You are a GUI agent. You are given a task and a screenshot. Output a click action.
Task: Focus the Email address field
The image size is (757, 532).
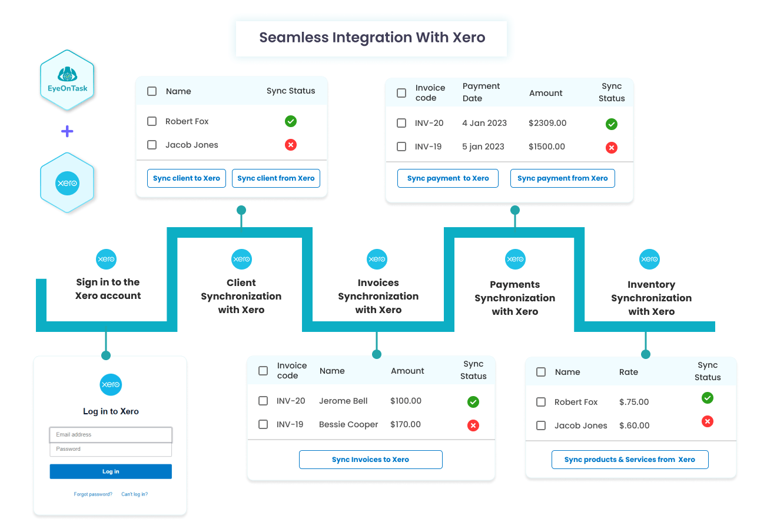pyautogui.click(x=111, y=435)
